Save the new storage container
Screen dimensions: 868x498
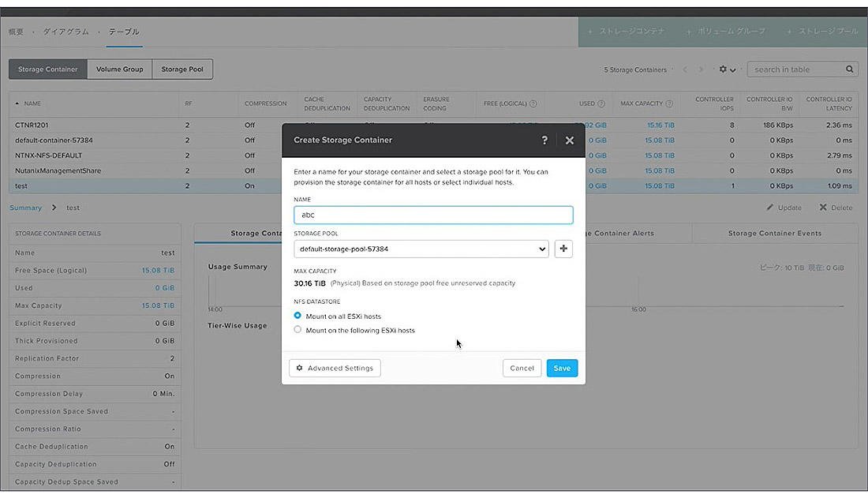pos(562,368)
